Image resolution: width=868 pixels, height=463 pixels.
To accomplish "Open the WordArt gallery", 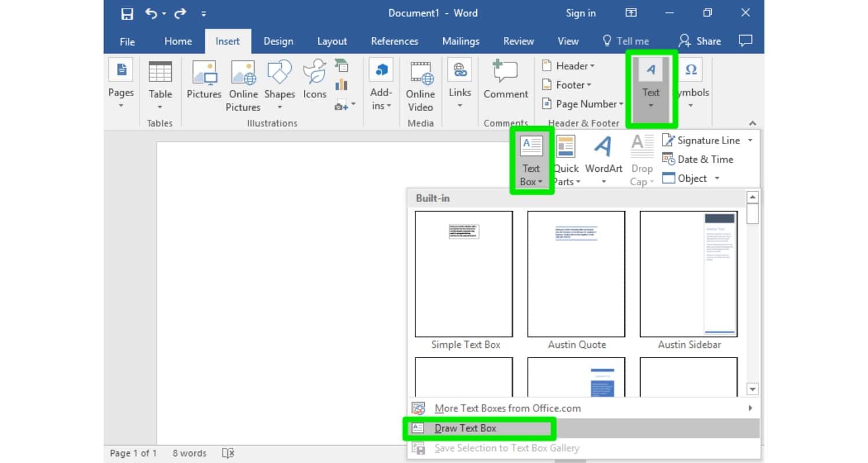I will tap(604, 160).
